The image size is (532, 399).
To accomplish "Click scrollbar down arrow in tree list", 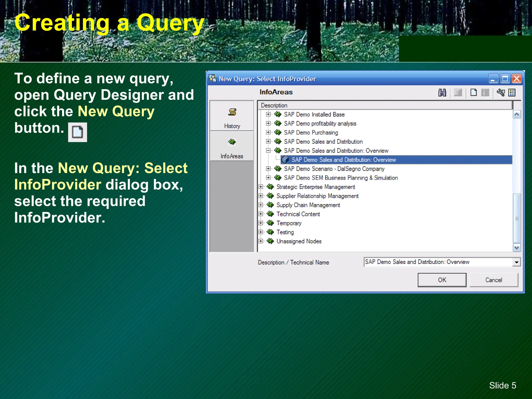I will tap(517, 248).
